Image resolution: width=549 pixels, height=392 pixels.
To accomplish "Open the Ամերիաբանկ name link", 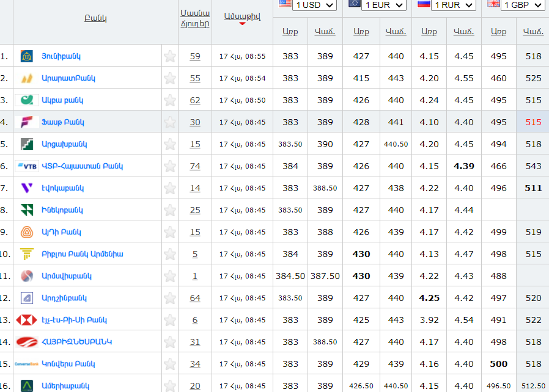I will 65,386.
